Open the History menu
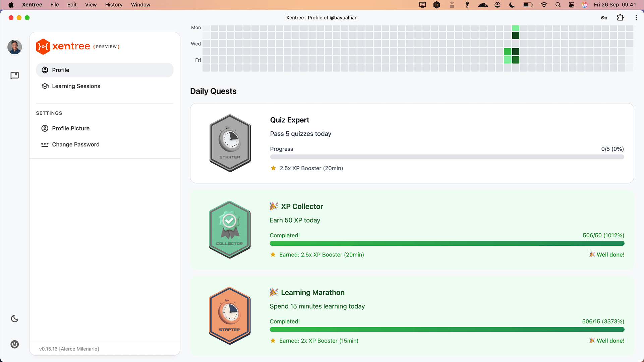 click(x=114, y=5)
